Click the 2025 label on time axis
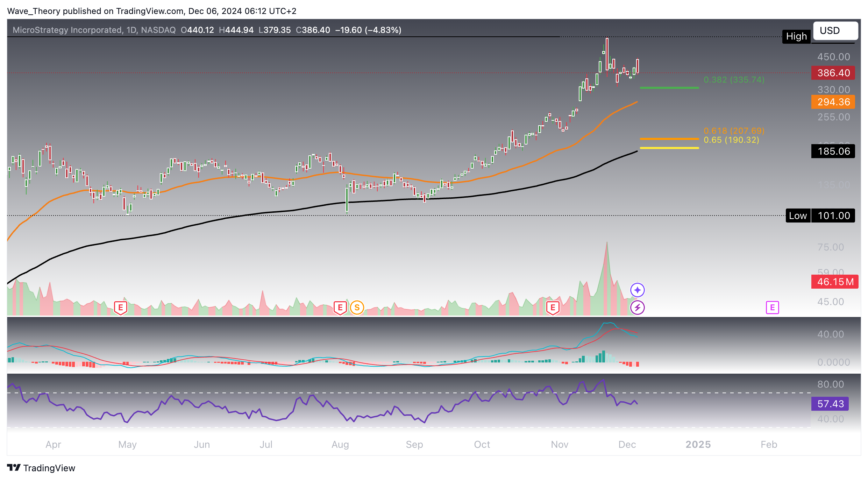This screenshot has width=868, height=480. click(x=698, y=444)
